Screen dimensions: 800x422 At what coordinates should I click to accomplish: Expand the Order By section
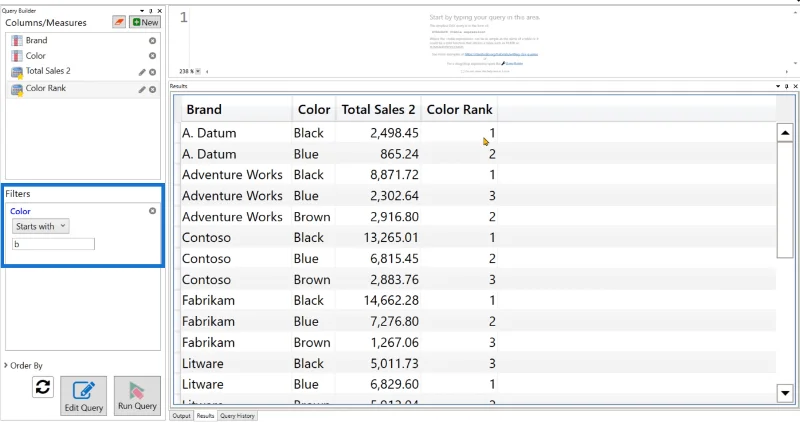pos(23,365)
